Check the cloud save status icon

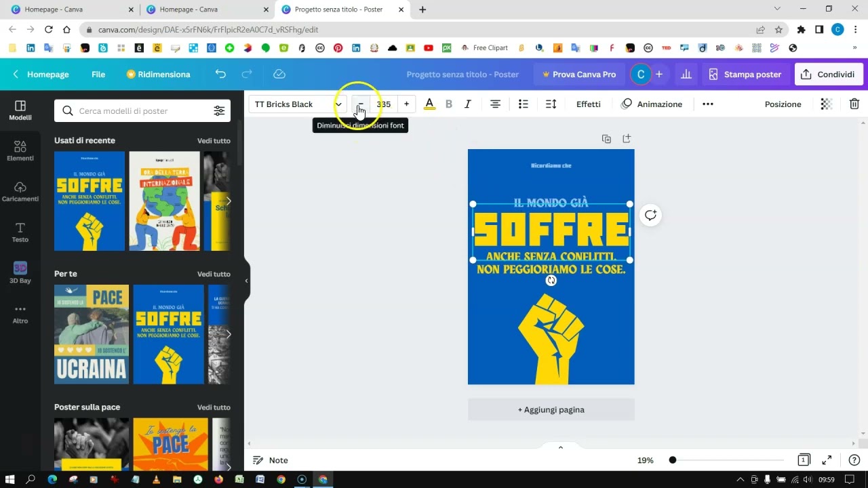point(279,74)
